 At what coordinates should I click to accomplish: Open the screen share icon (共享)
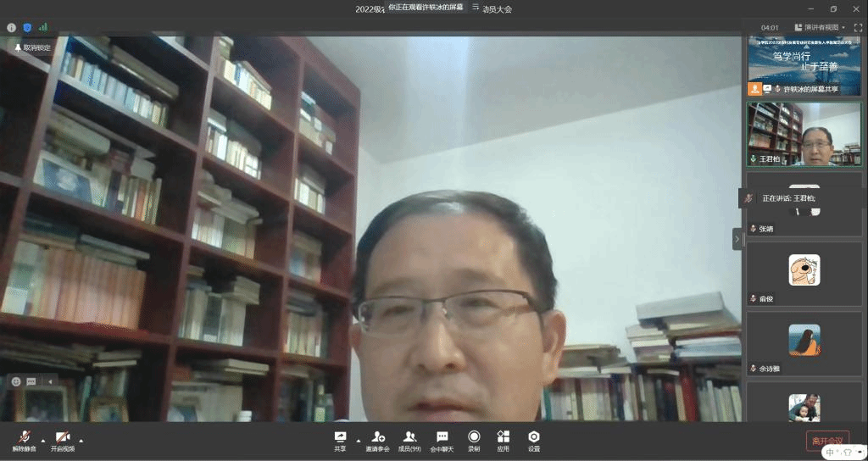340,440
